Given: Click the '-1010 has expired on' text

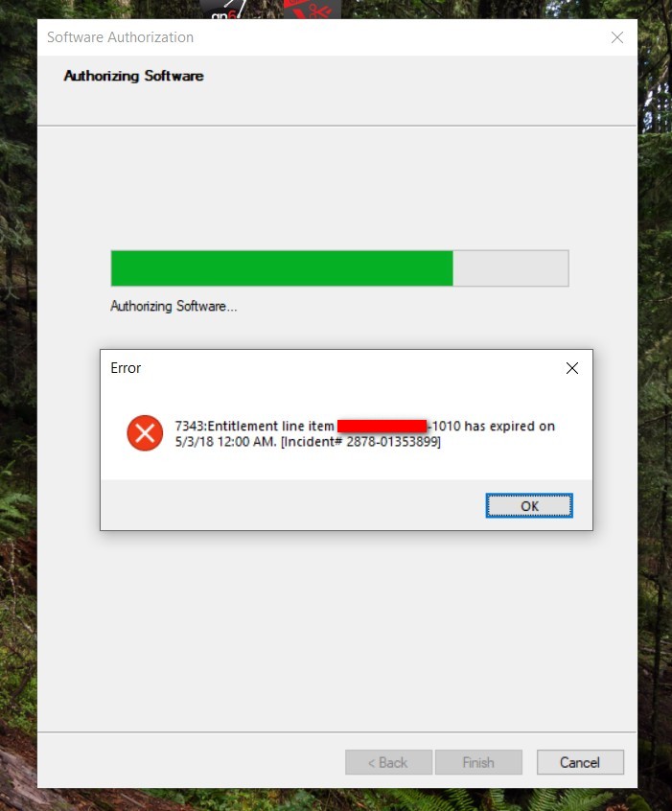Looking at the screenshot, I should [492, 427].
